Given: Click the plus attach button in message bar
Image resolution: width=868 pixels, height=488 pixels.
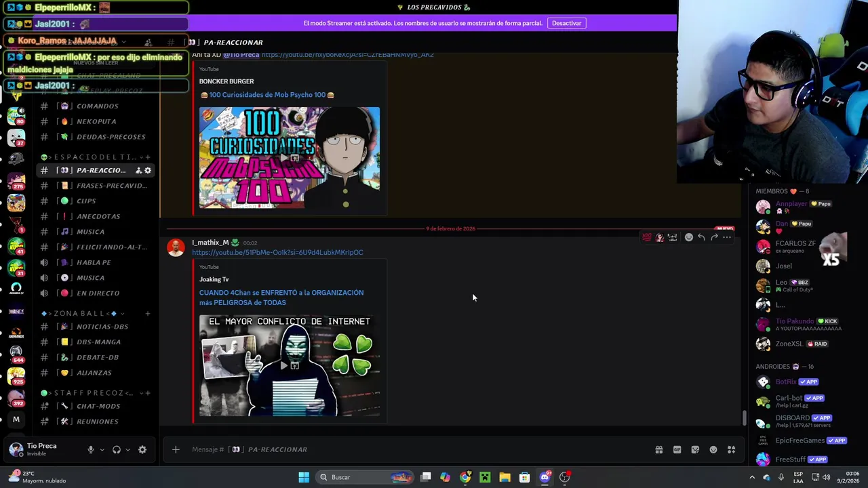Looking at the screenshot, I should coord(176,449).
